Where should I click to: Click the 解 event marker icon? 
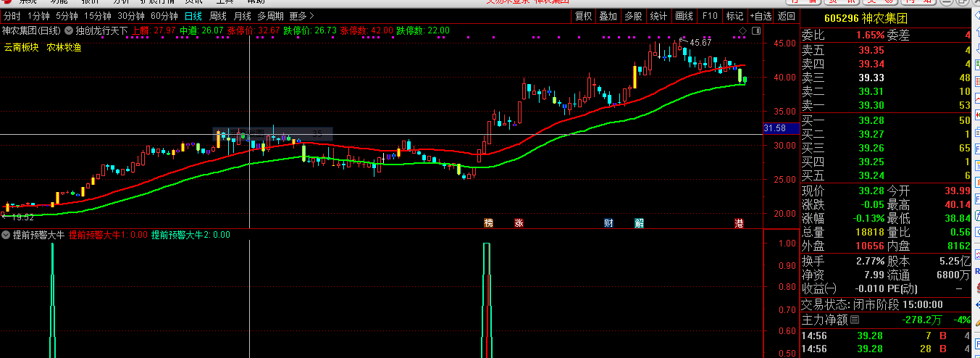click(x=639, y=223)
